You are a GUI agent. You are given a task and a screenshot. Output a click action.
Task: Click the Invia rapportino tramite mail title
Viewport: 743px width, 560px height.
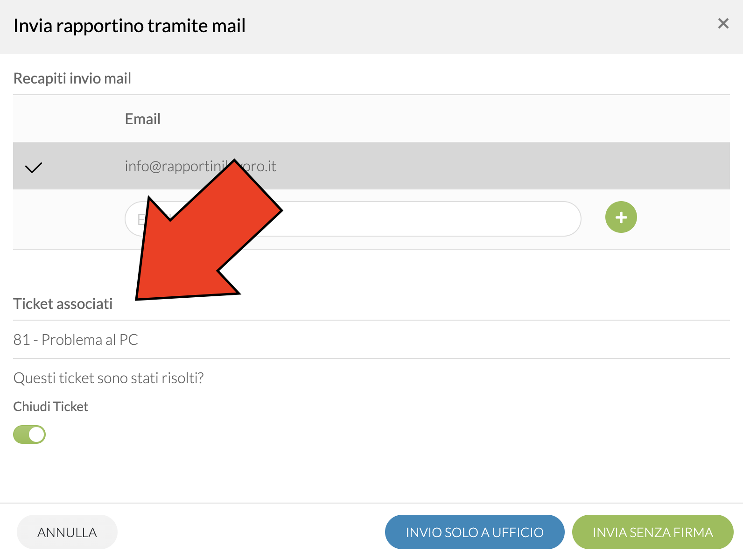[129, 26]
